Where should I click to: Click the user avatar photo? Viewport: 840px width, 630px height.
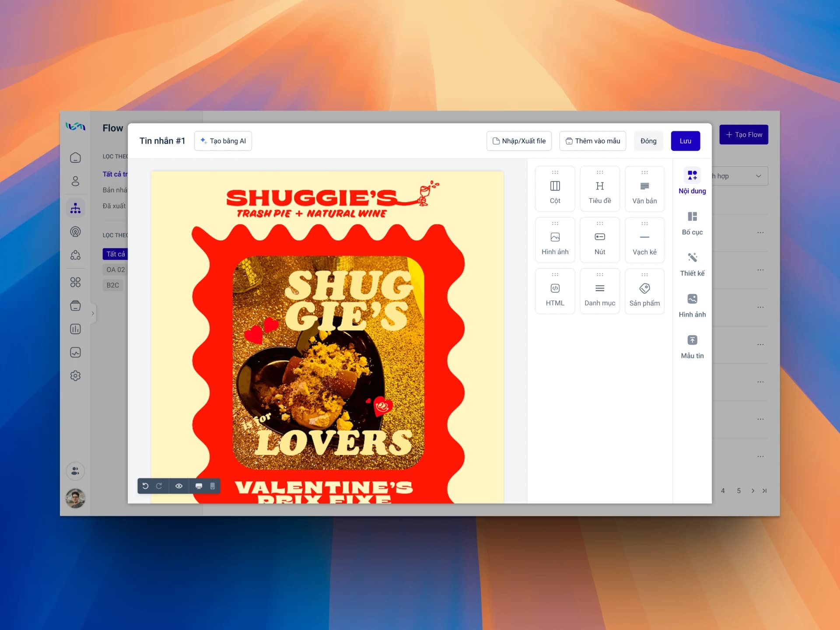click(x=75, y=498)
